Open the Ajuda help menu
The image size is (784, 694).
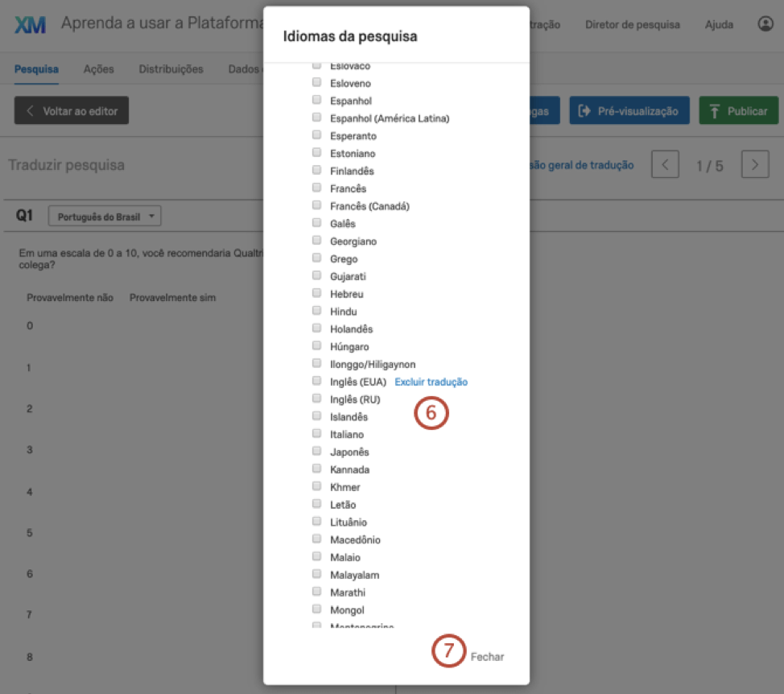(719, 24)
